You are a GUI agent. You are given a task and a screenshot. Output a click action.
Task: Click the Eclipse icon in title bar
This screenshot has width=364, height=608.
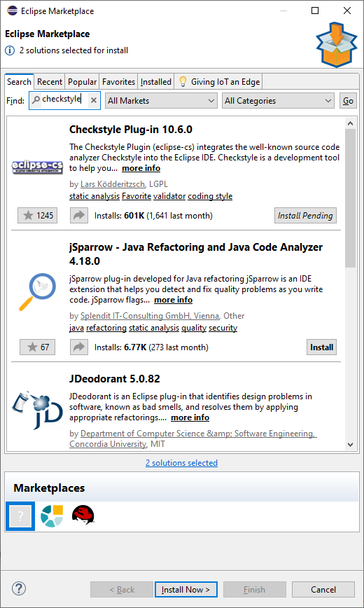coord(12,11)
